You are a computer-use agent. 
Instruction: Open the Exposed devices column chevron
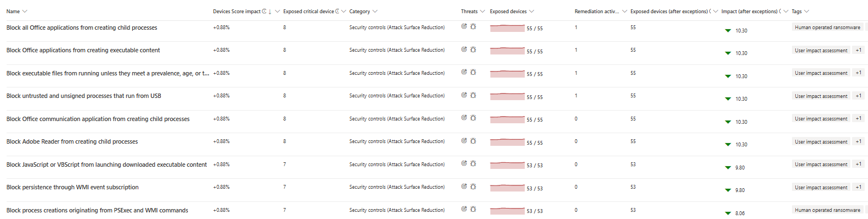coord(532,12)
